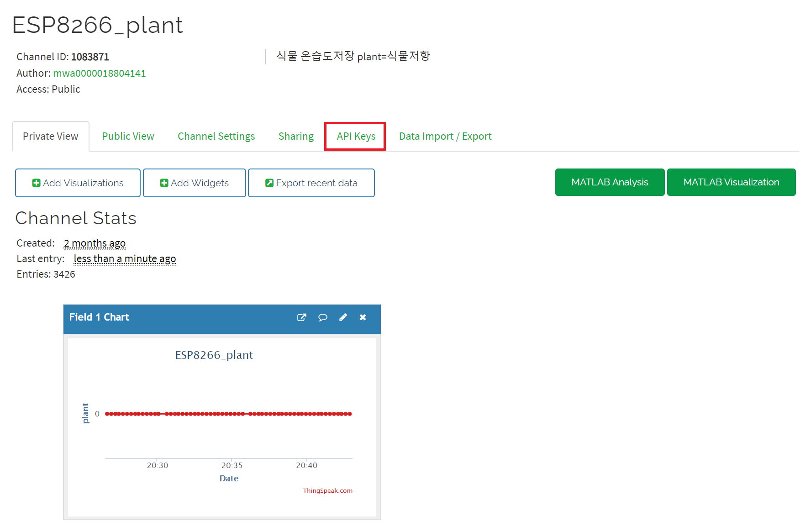This screenshot has width=800, height=532.
Task: Open the Sharing tab
Action: tap(296, 136)
